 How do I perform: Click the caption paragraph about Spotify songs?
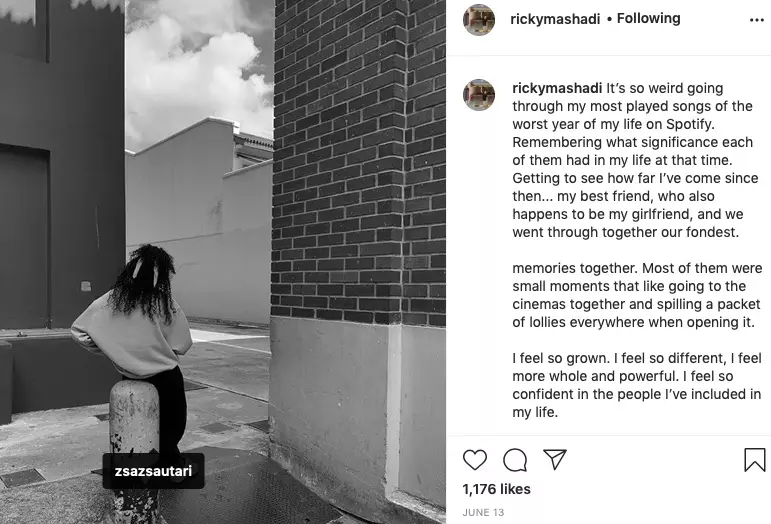pos(635,160)
